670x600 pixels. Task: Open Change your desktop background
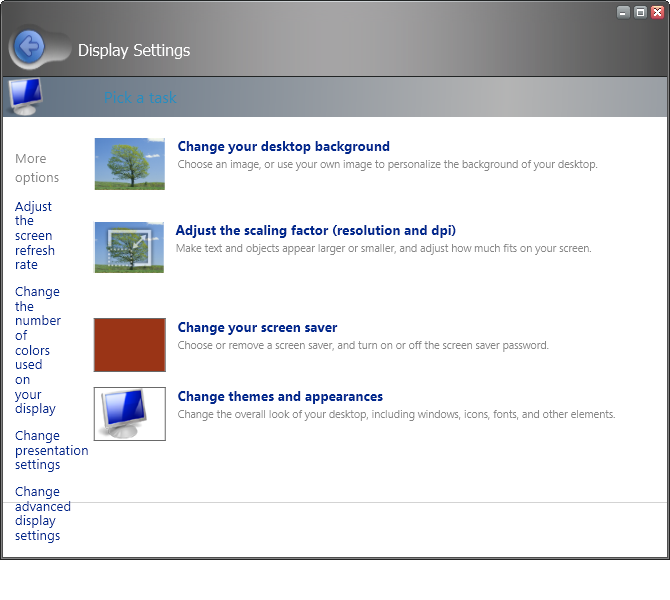click(283, 147)
